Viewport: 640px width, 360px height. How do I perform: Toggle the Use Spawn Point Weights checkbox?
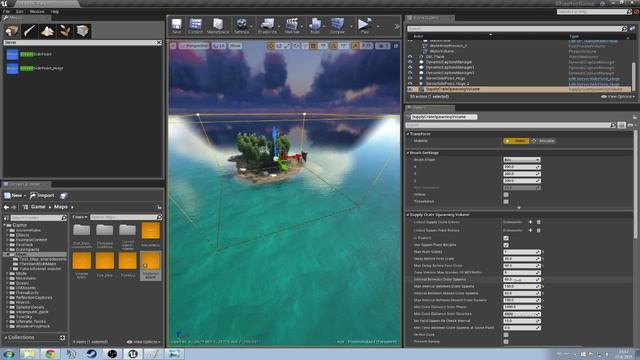(x=506, y=245)
